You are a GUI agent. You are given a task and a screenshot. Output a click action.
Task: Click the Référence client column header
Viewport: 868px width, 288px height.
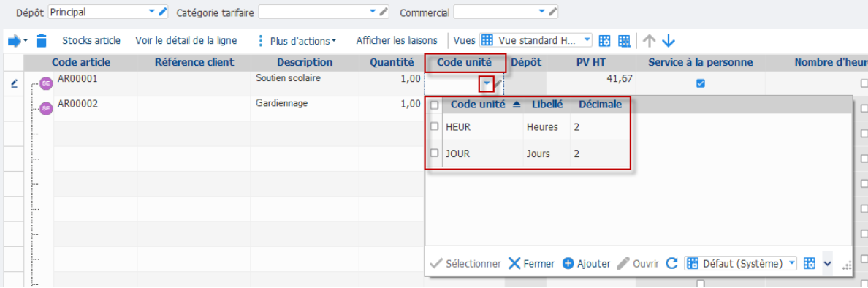pos(194,62)
